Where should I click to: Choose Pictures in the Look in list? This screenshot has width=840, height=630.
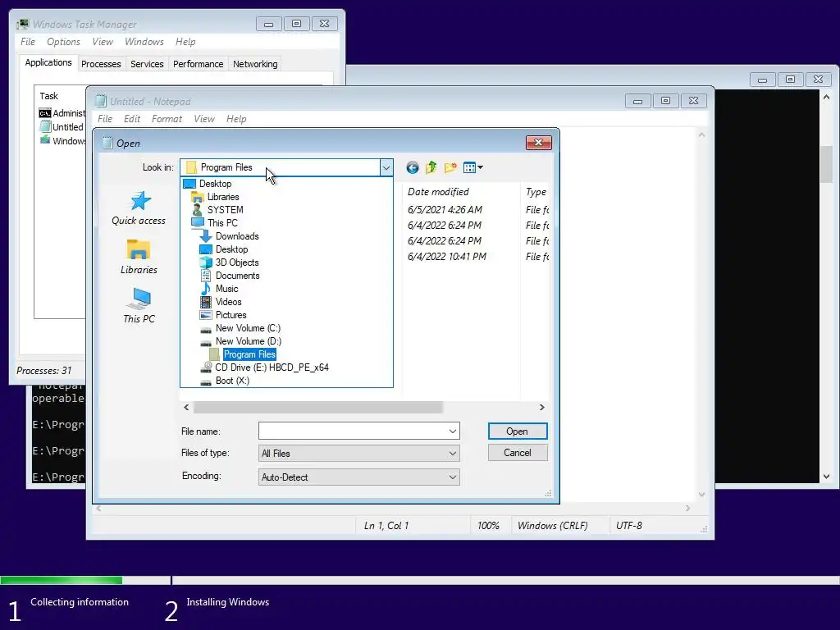pos(231,315)
